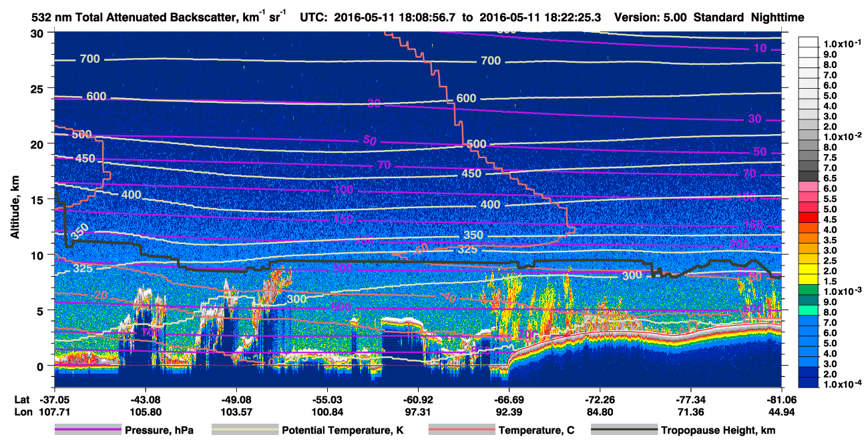Click the colorbar label '2.5'
The width and height of the screenshot is (868, 445).
(830, 261)
